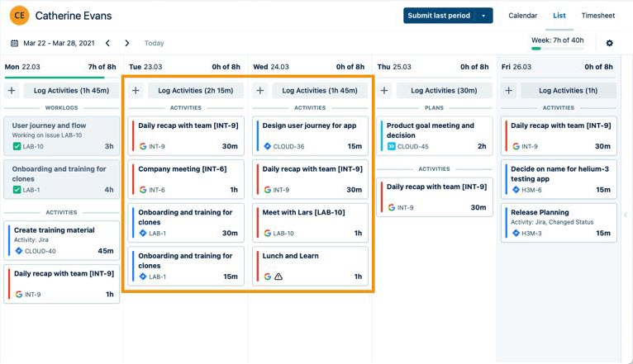Go to the next week with right chevron

point(126,43)
